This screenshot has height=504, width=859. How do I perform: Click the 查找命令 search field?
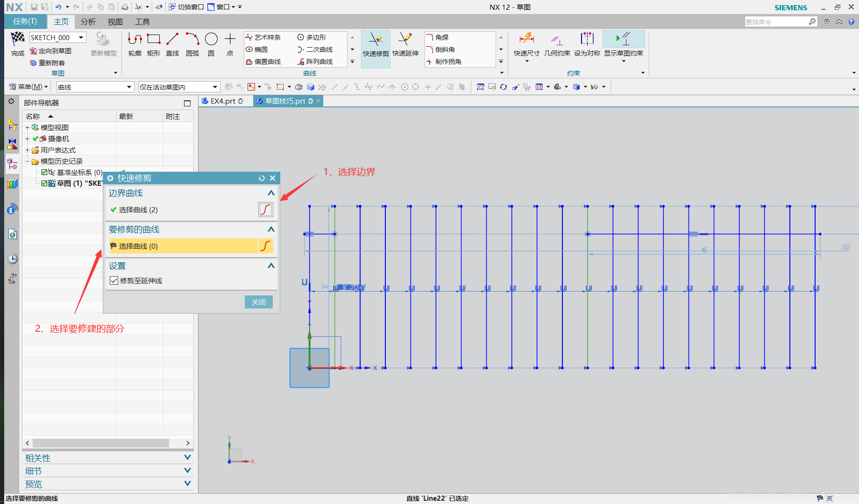(x=777, y=21)
